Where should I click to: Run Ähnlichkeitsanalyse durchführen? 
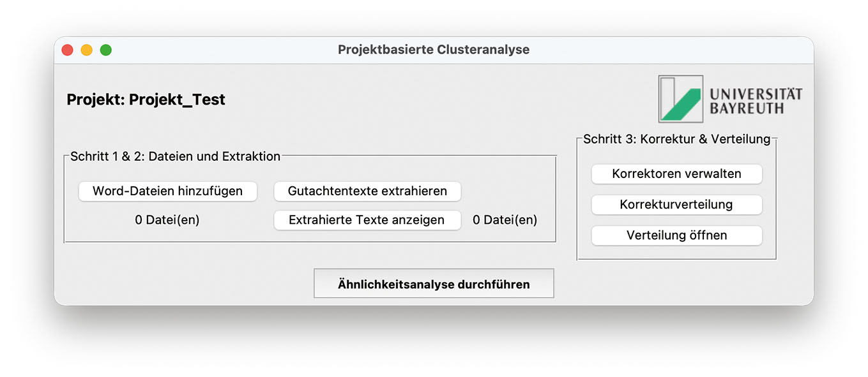pos(434,284)
